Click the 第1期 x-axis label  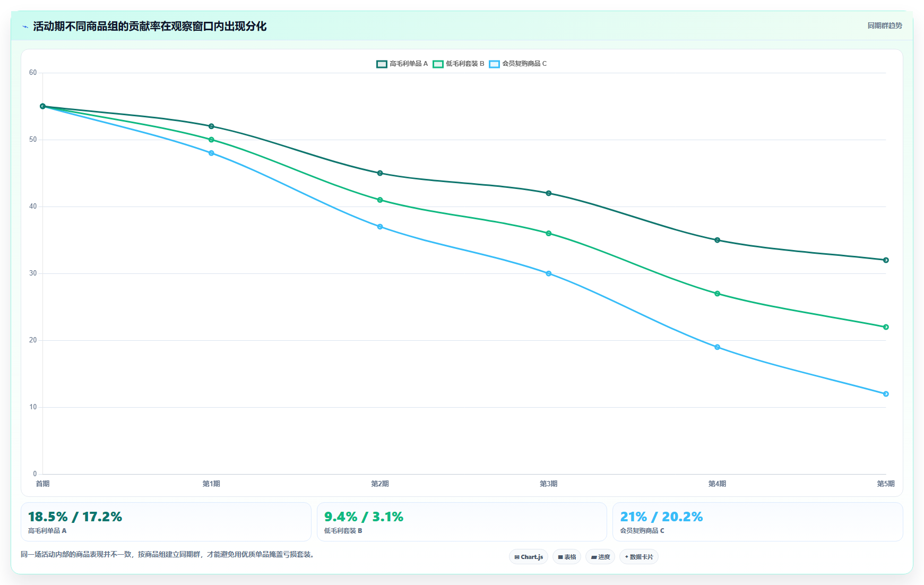(211, 484)
